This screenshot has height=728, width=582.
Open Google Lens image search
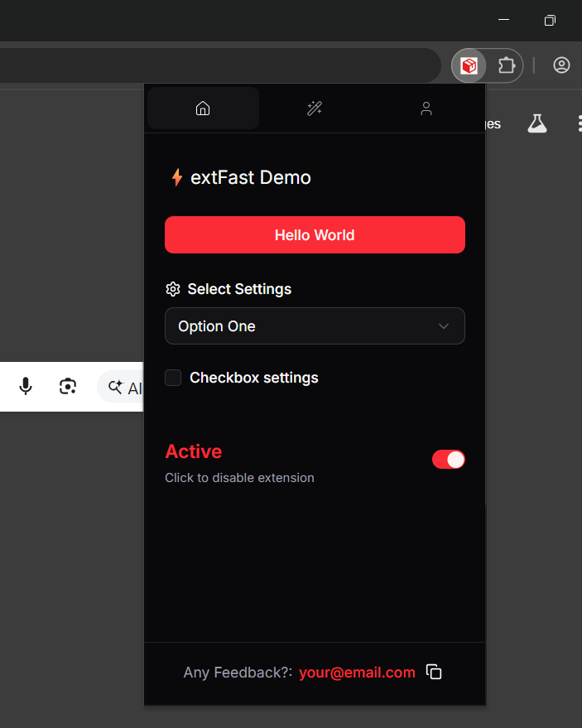pyautogui.click(x=68, y=386)
